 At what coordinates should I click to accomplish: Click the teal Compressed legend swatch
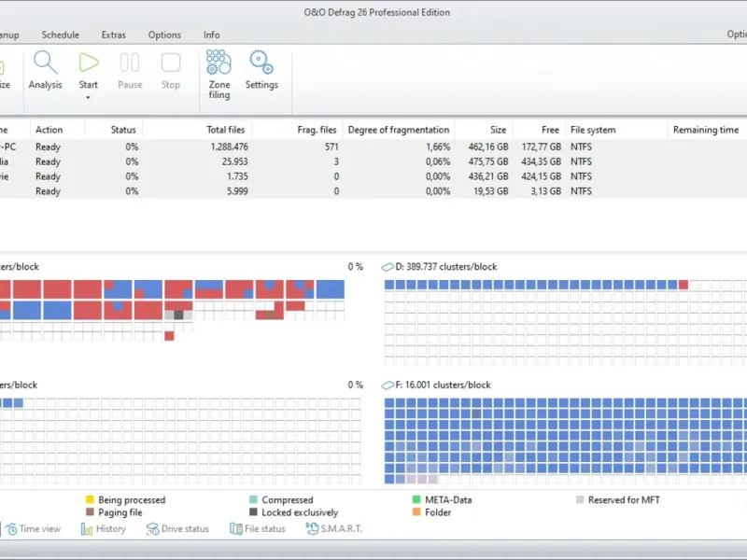pos(253,499)
